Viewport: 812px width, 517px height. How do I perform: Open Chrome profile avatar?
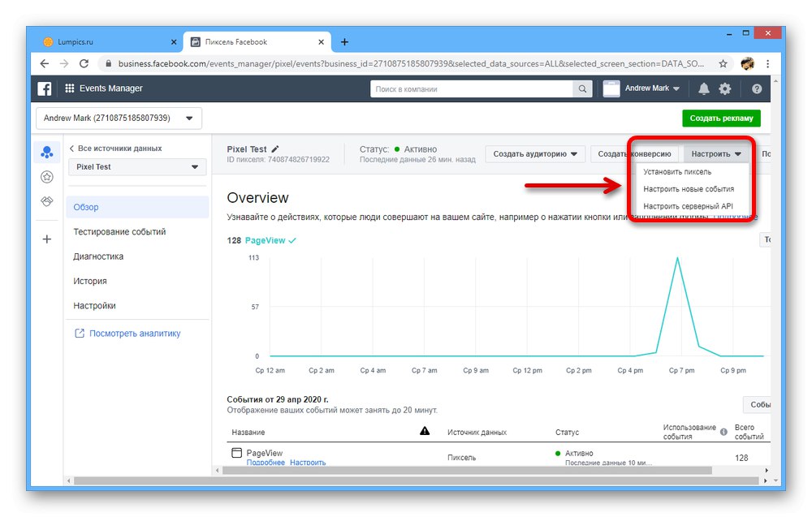[x=747, y=63]
